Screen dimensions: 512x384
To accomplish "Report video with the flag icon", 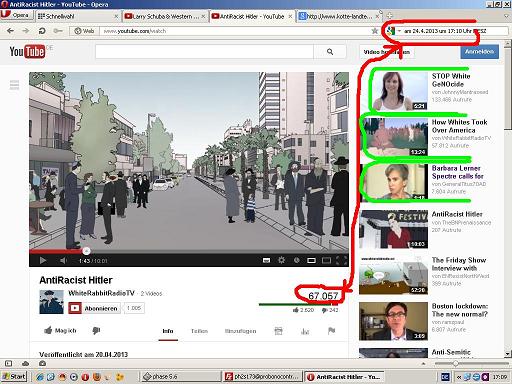I will click(331, 331).
